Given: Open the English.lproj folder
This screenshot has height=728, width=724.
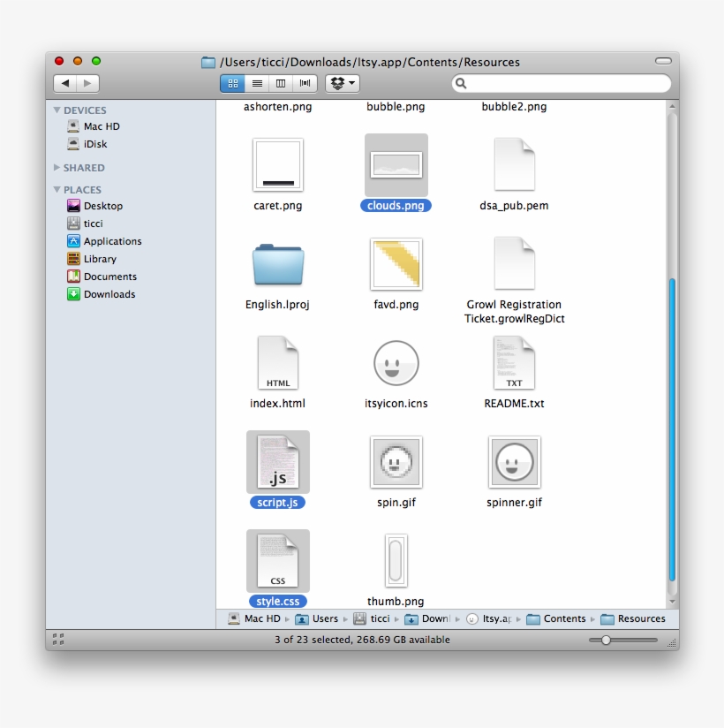Looking at the screenshot, I should [277, 264].
